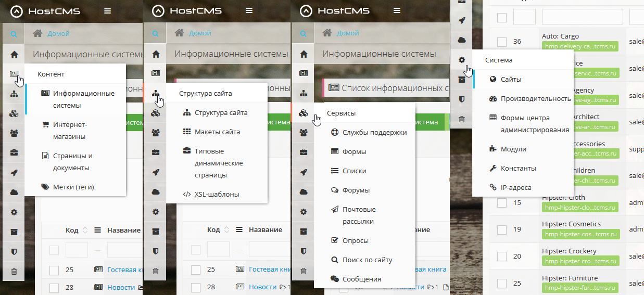Select the checkbox for Hipster: Cosmetics row
The width and height of the screenshot is (644, 295).
point(502,229)
